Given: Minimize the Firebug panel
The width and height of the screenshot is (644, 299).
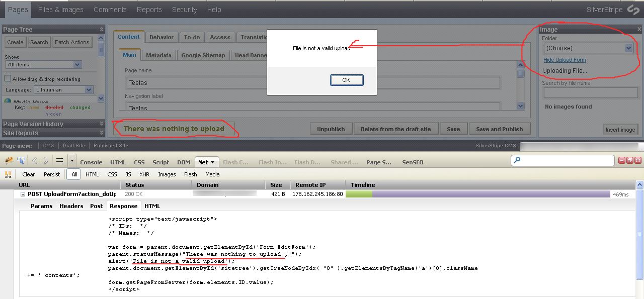Looking at the screenshot, I should coord(622,160).
